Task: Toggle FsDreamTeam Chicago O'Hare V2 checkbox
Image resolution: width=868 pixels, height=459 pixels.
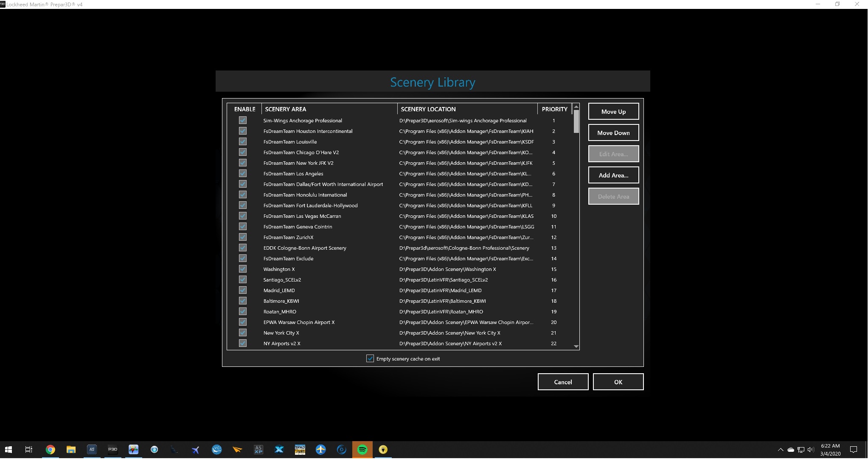Action: click(x=243, y=152)
